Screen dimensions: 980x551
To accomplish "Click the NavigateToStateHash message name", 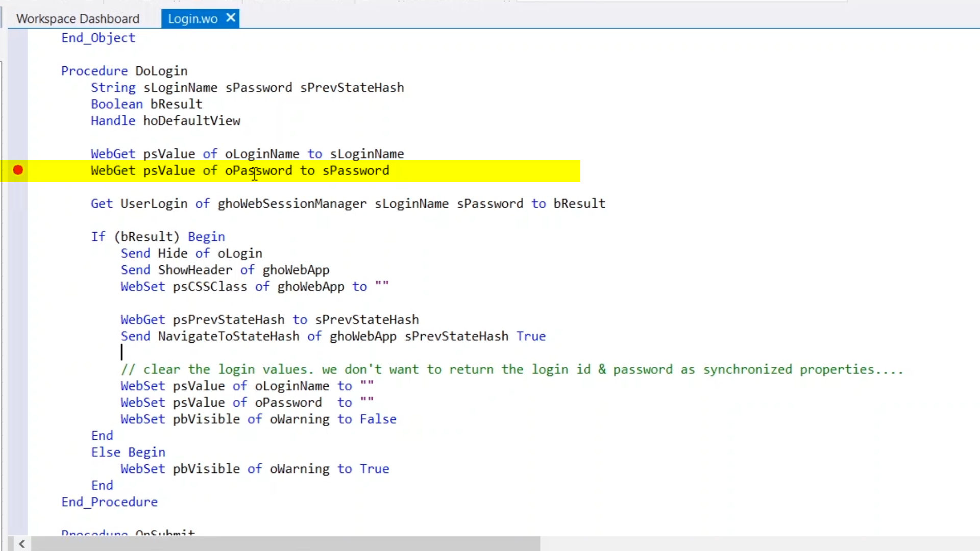I will (228, 336).
